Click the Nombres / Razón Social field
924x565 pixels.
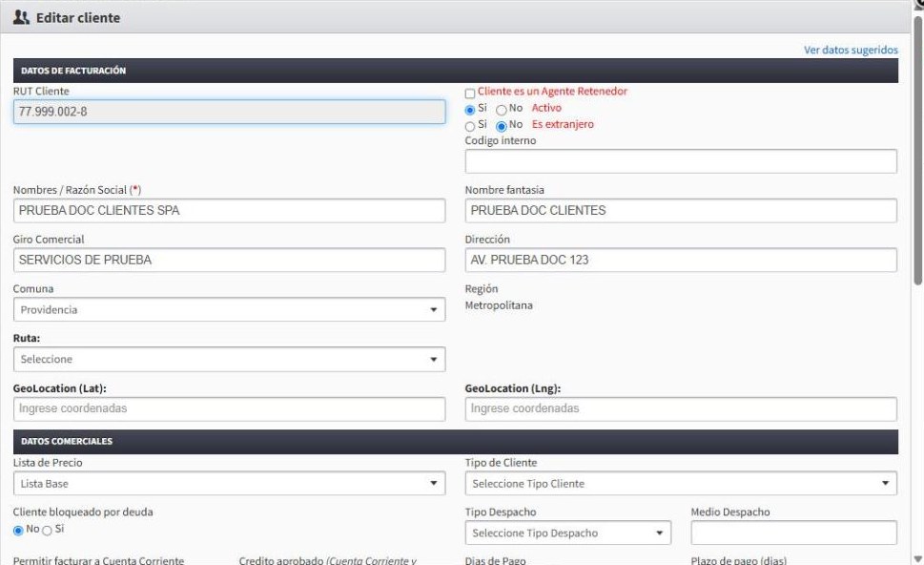[x=229, y=211]
